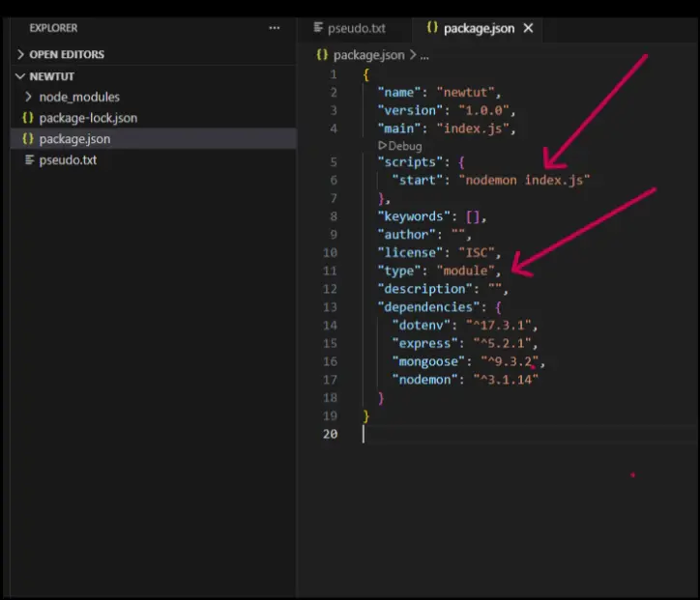
Task: Click the "keywords" key
Action: (x=414, y=216)
